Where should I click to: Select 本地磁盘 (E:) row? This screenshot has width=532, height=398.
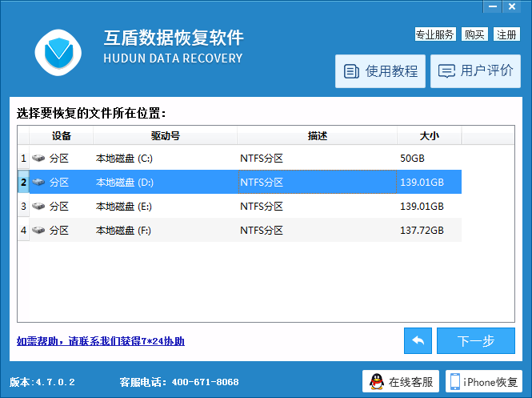pos(239,206)
